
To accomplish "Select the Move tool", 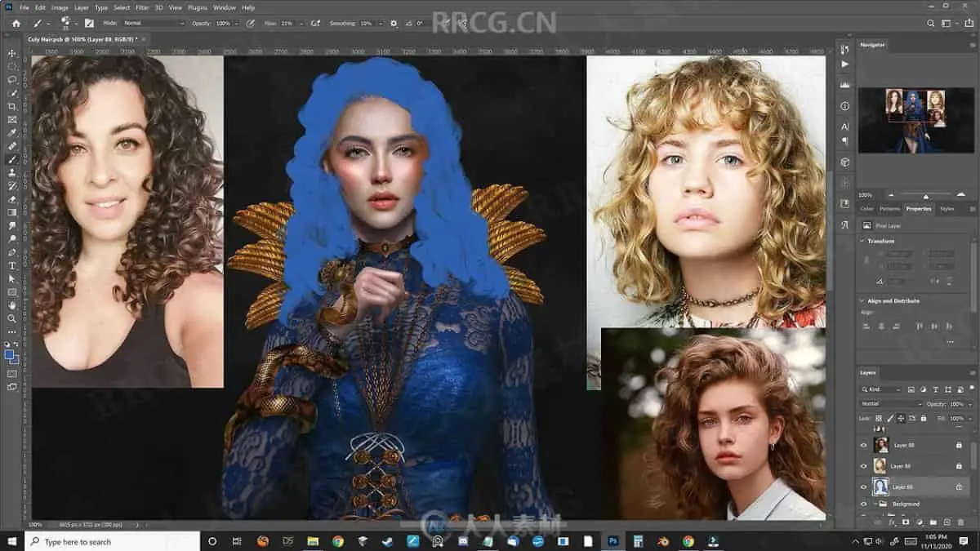I will click(12, 53).
